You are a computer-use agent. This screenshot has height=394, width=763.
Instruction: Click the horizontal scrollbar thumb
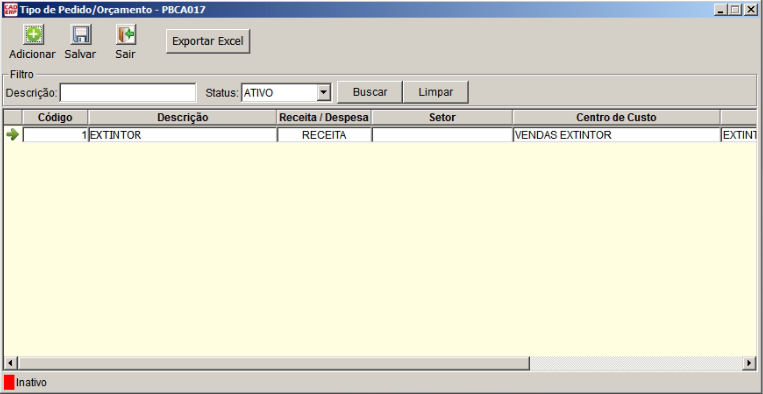point(273,363)
